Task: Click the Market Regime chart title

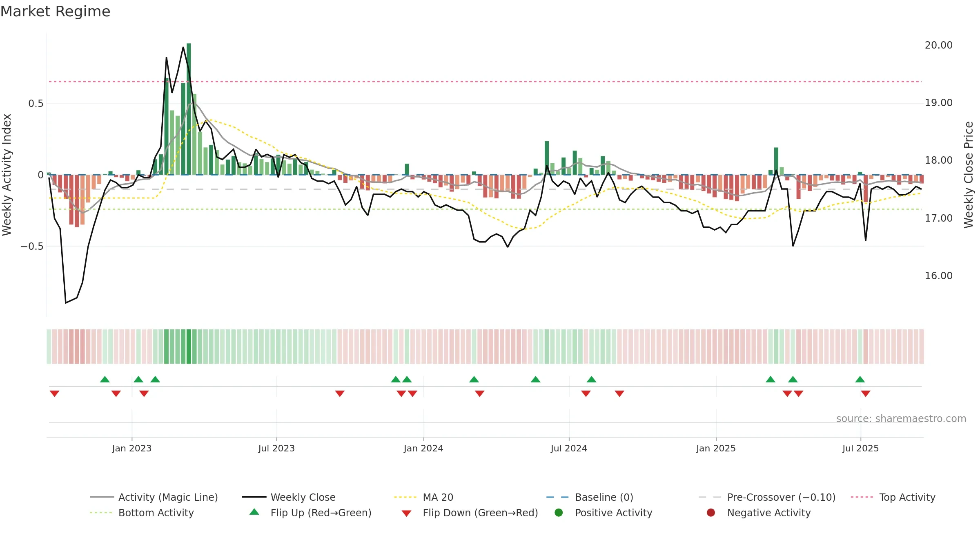Action: [x=56, y=11]
